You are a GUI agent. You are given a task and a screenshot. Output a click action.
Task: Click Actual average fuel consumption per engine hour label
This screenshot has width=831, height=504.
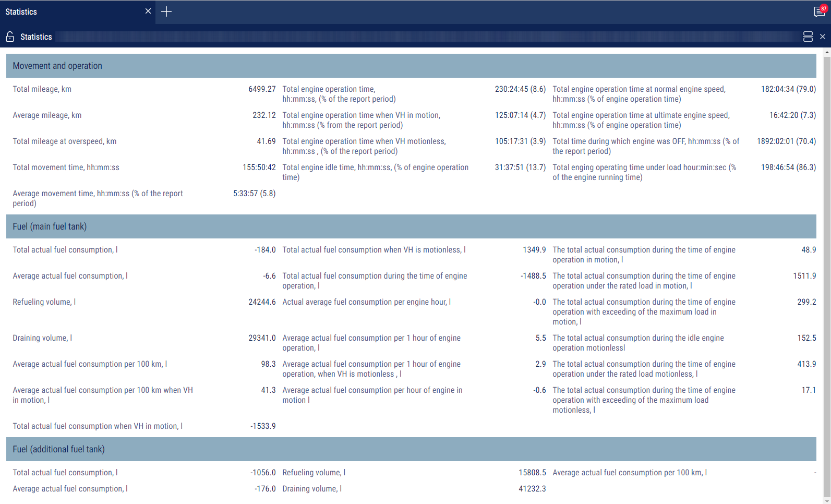367,302
